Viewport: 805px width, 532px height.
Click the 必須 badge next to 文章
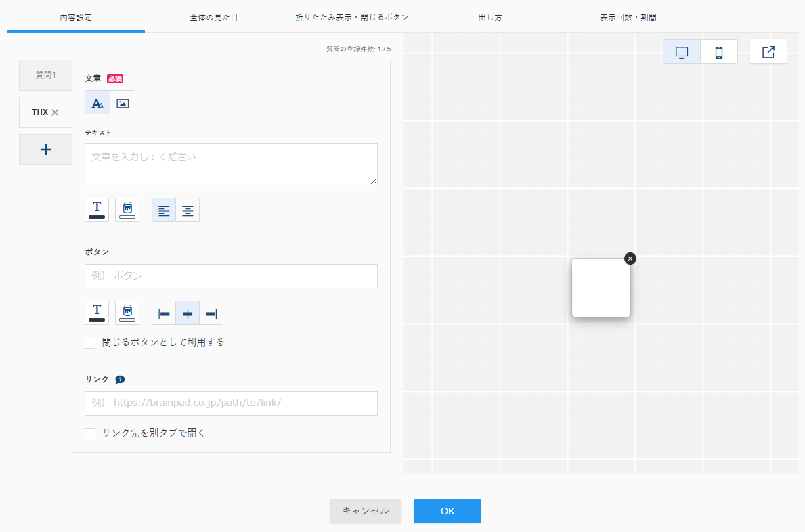(115, 79)
